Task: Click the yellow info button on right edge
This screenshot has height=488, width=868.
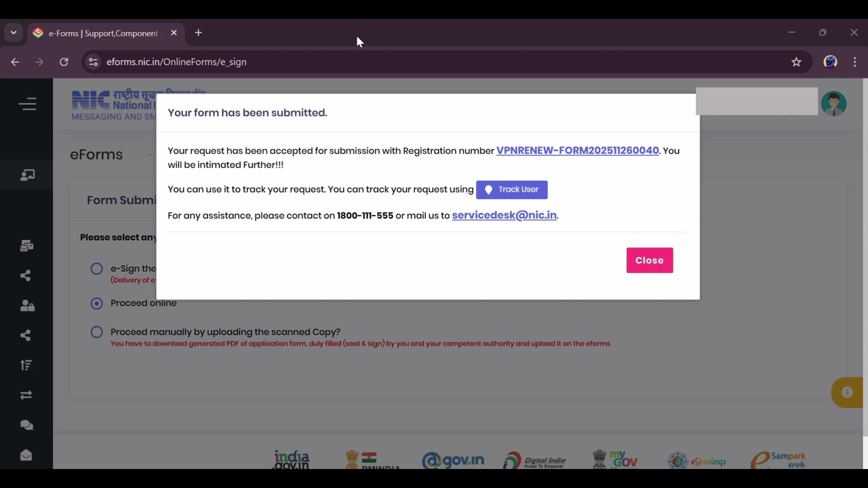Action: 847,392
